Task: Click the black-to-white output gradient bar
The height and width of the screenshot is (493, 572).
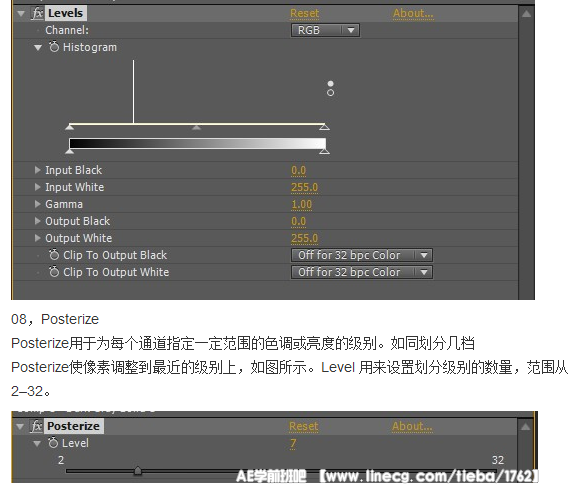Action: (197, 143)
